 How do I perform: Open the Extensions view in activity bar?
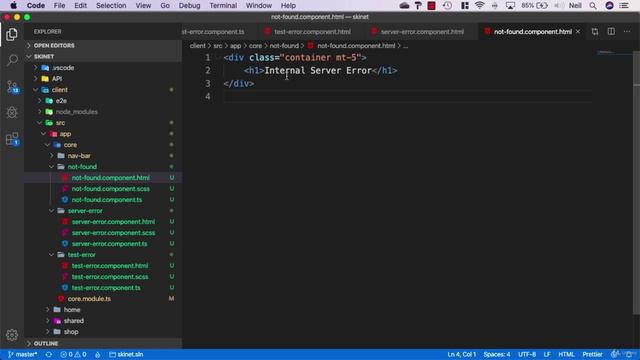coord(12,139)
